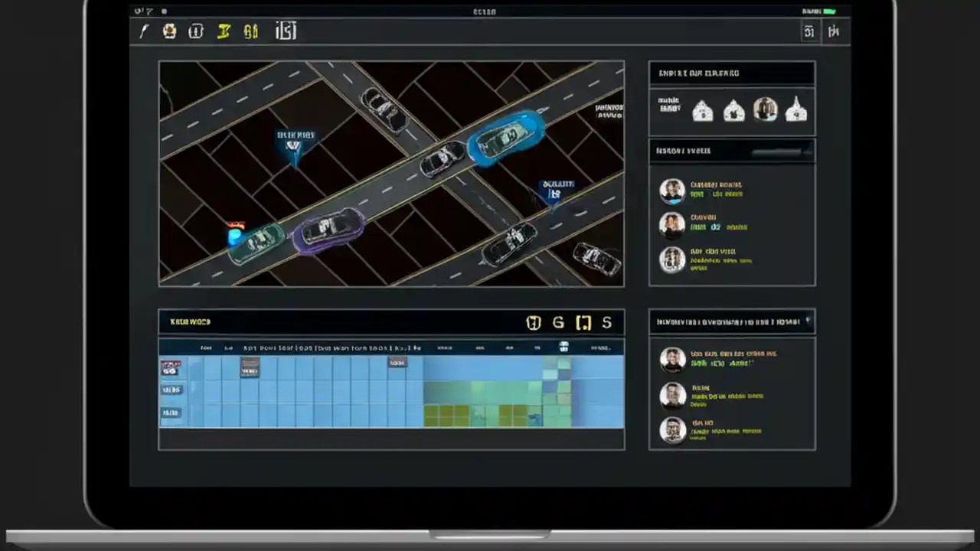Open the grid layout icon at top right
Viewport: 980px width, 551px height.
pos(809,31)
